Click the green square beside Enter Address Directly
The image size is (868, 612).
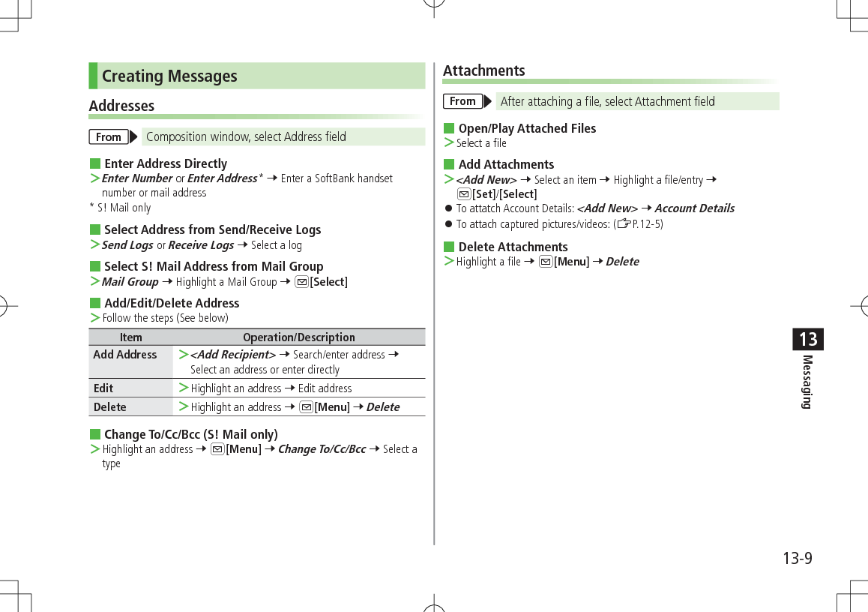pos(94,163)
